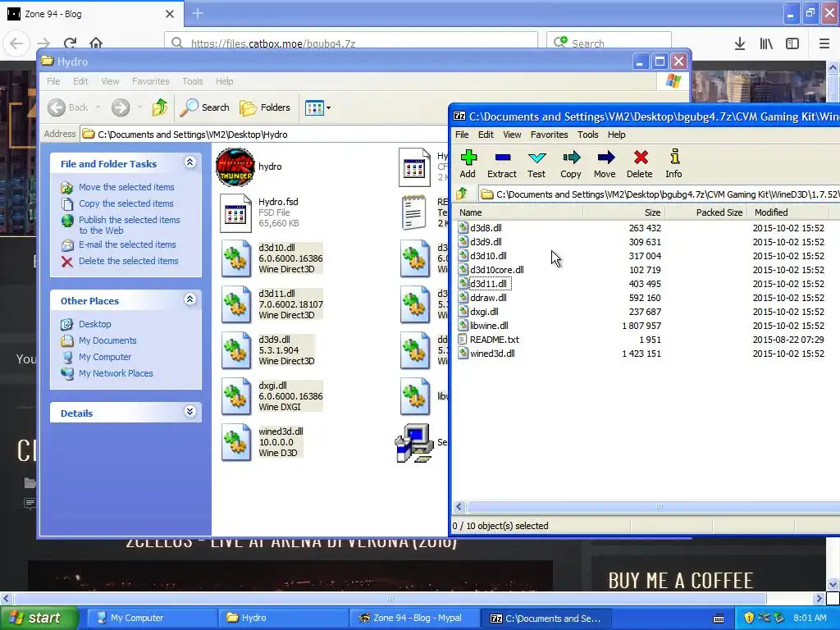Click the browser home button

(x=96, y=43)
